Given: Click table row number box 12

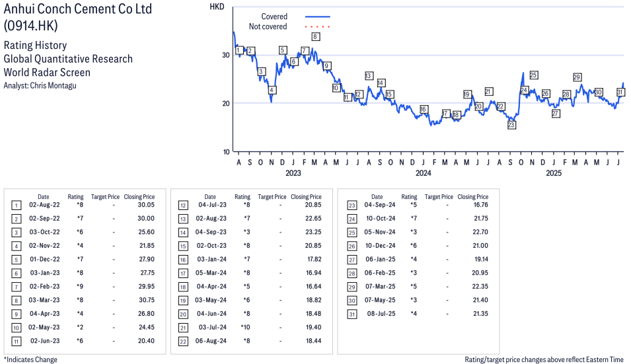Looking at the screenshot, I should click(x=183, y=205).
